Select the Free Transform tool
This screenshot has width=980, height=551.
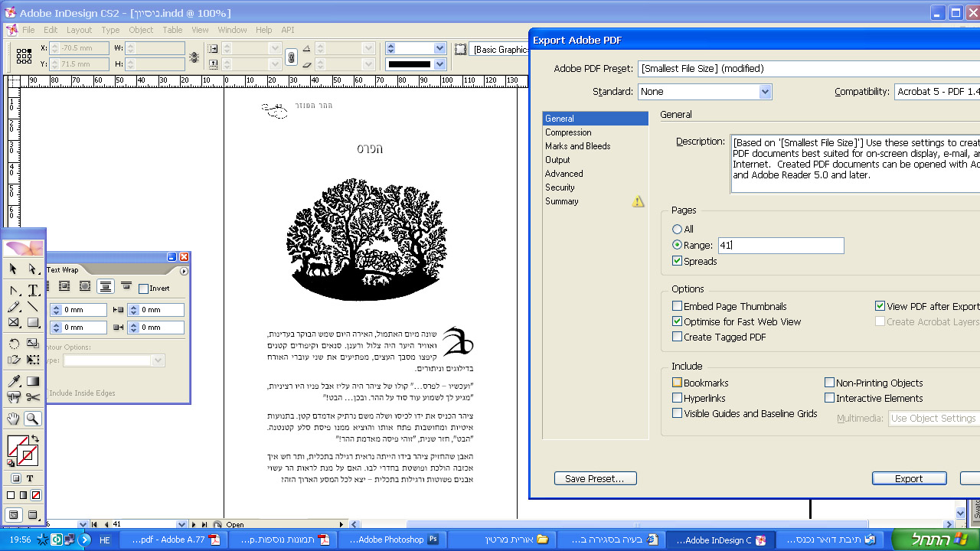pyautogui.click(x=33, y=360)
